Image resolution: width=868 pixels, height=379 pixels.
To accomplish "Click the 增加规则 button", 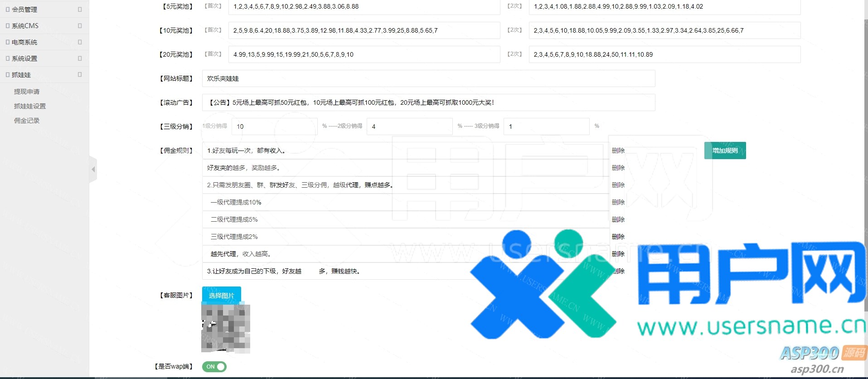I will (x=725, y=151).
